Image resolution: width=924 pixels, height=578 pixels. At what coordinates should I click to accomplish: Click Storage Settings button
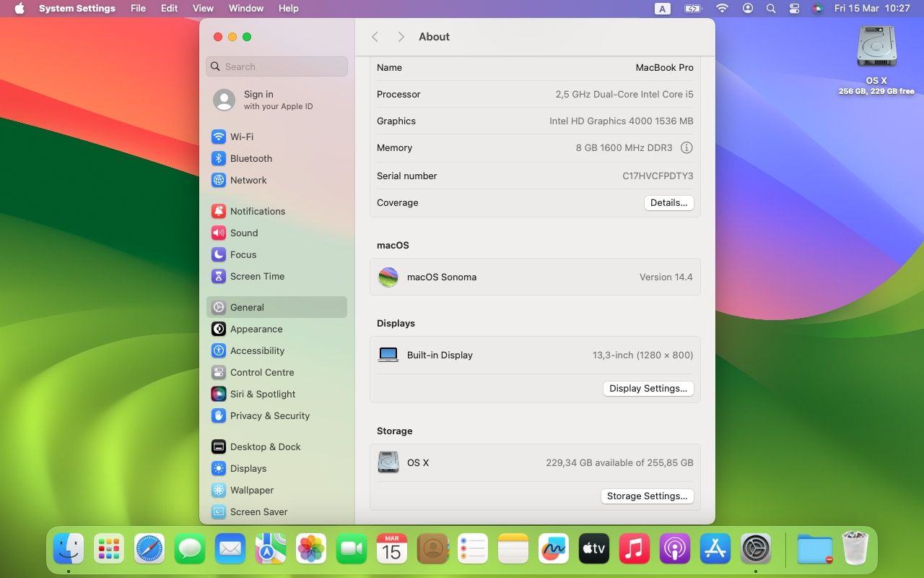648,496
